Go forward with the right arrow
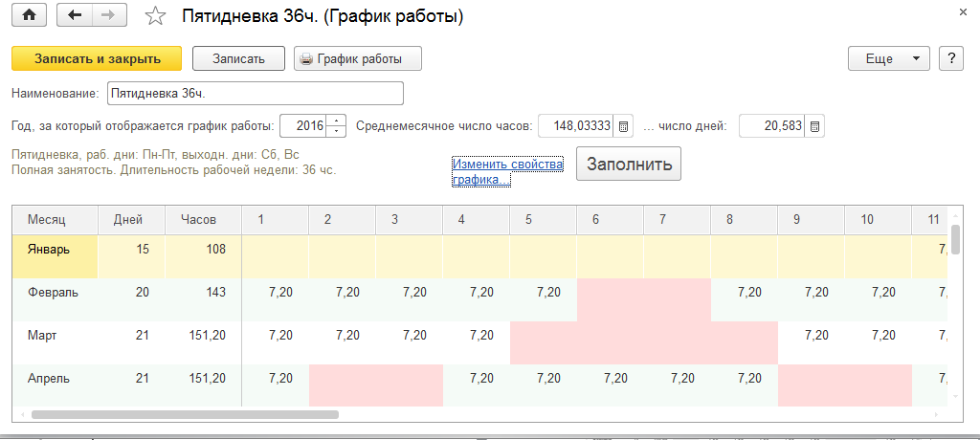The width and height of the screenshot is (980, 440). 107,16
